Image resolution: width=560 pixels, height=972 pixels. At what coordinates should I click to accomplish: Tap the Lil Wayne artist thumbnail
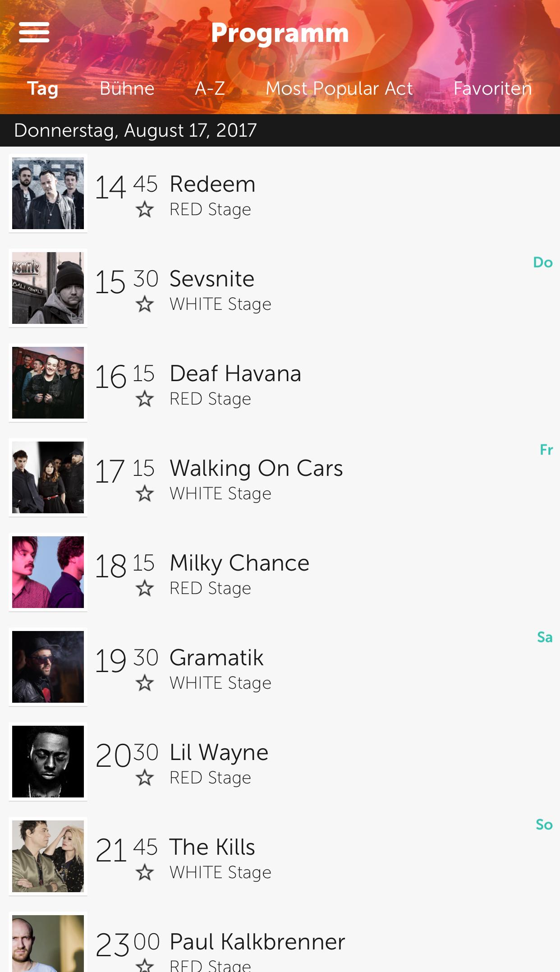[48, 761]
